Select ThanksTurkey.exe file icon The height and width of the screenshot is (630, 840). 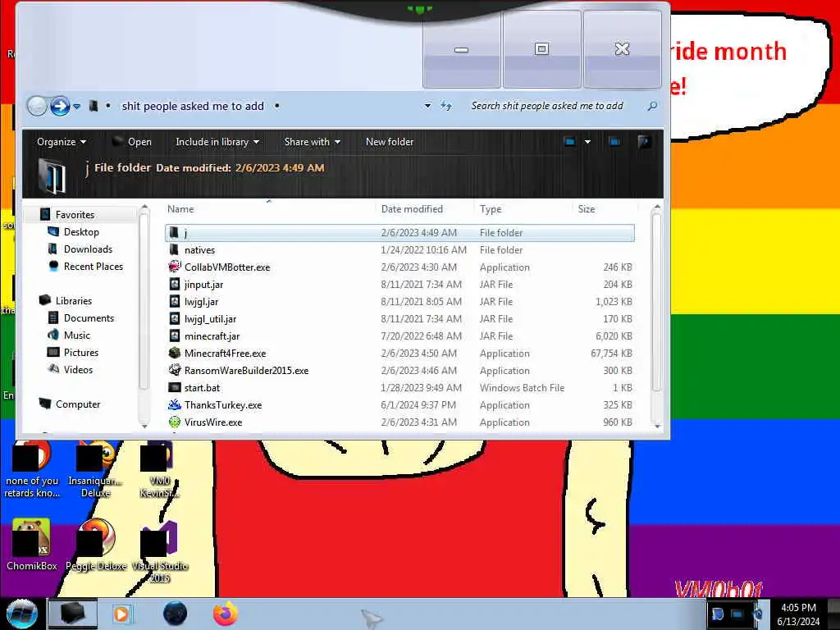click(x=175, y=404)
